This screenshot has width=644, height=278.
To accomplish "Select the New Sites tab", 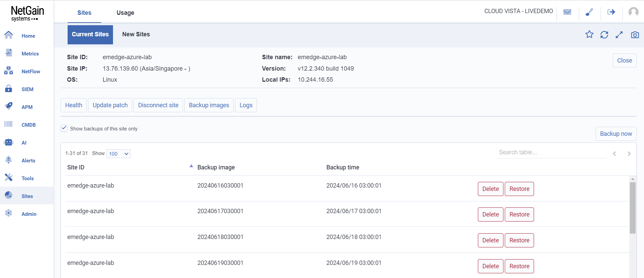I will coord(136,34).
